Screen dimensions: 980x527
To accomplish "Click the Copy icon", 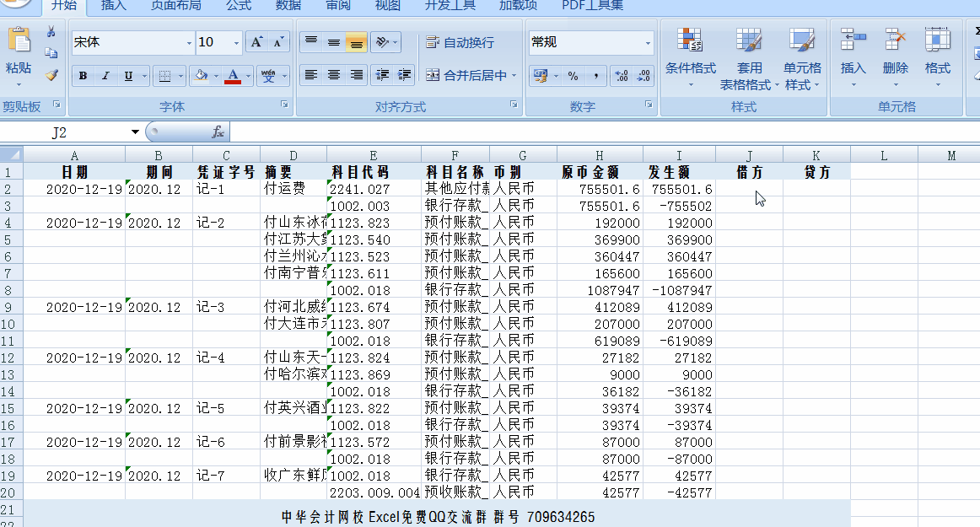I will (51, 53).
